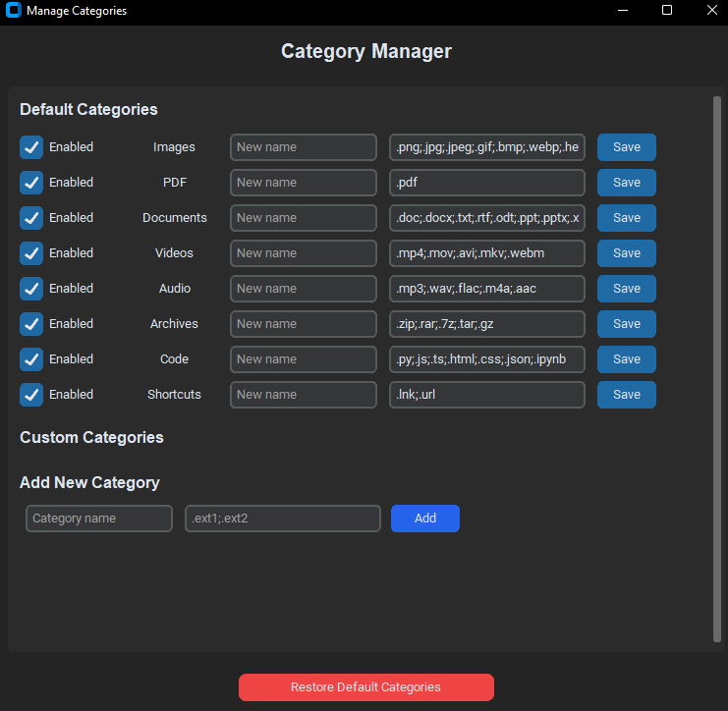Toggle Enabled checkbox for Archives
Screen dimensions: 728x711
coord(31,323)
